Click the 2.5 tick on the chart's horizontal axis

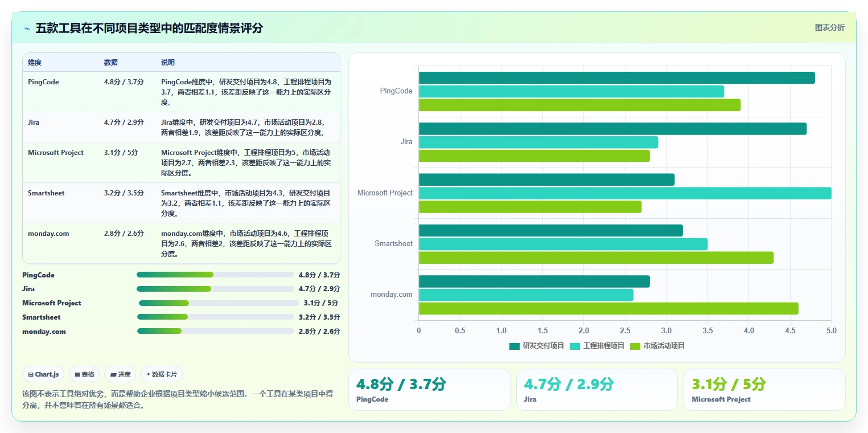pos(625,330)
